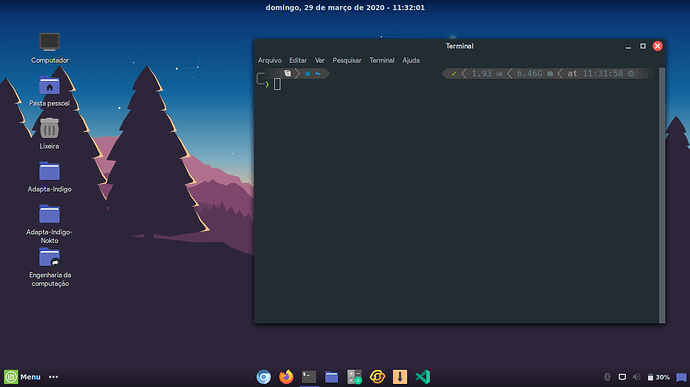Launch Chromium from the taskbar
The width and height of the screenshot is (690, 387).
[x=264, y=377]
